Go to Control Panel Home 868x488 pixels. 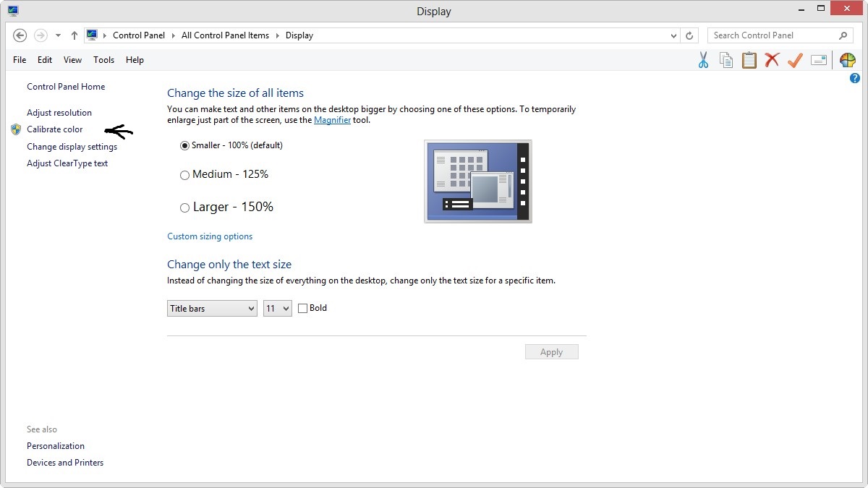coord(66,87)
